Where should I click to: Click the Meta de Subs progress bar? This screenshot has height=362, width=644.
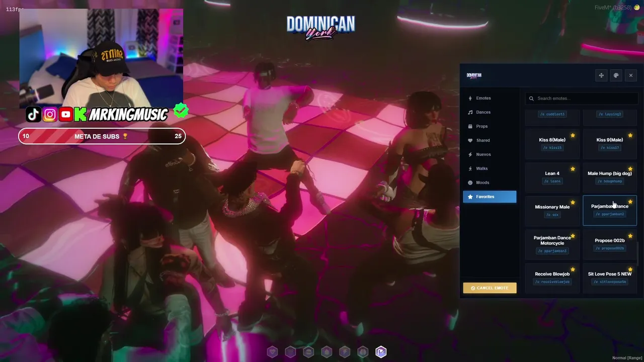coord(102,136)
